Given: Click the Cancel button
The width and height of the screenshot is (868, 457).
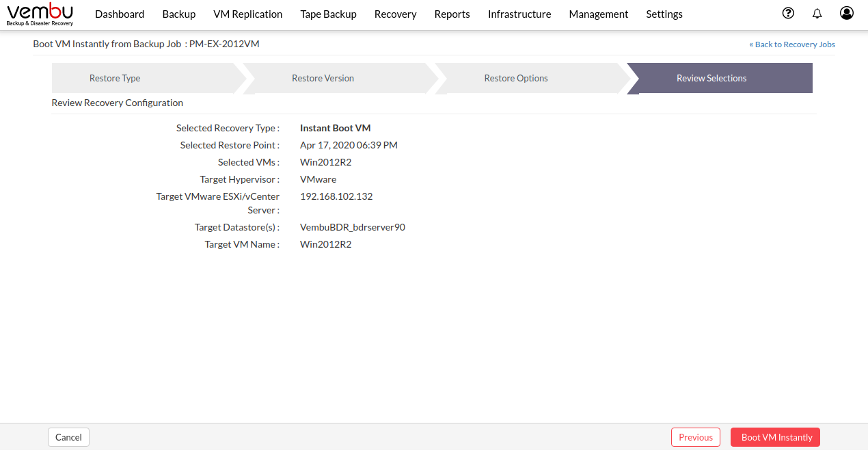Looking at the screenshot, I should (68, 437).
